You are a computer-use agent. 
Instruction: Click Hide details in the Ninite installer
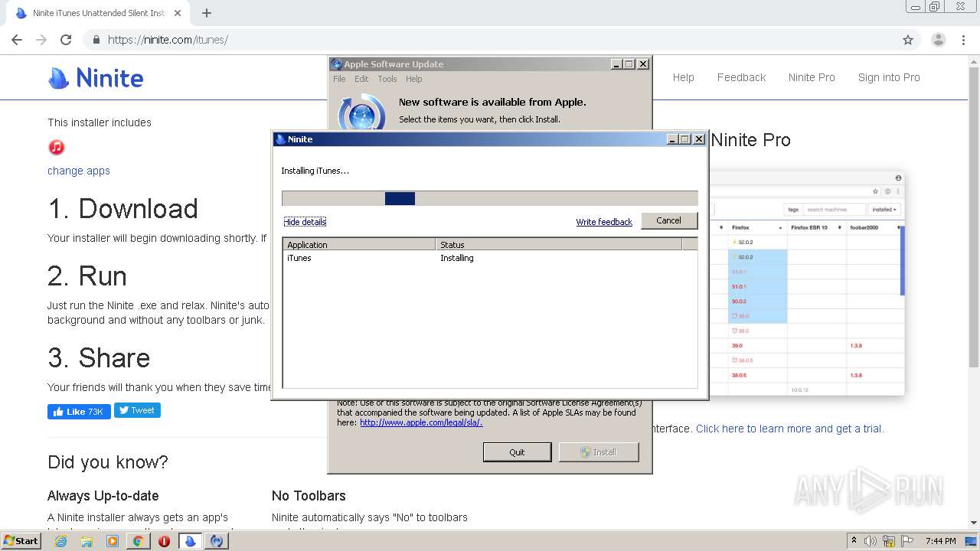tap(305, 222)
